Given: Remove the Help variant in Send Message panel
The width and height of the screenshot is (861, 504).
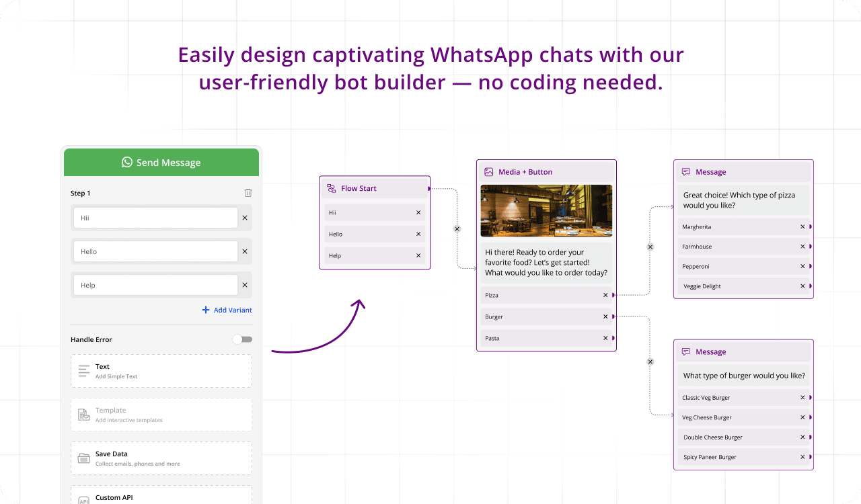Looking at the screenshot, I should coord(245,285).
